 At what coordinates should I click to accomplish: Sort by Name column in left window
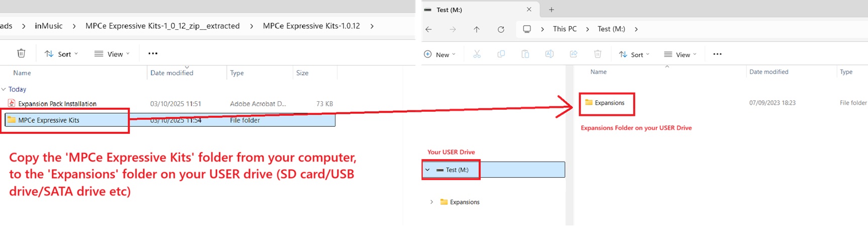point(22,73)
